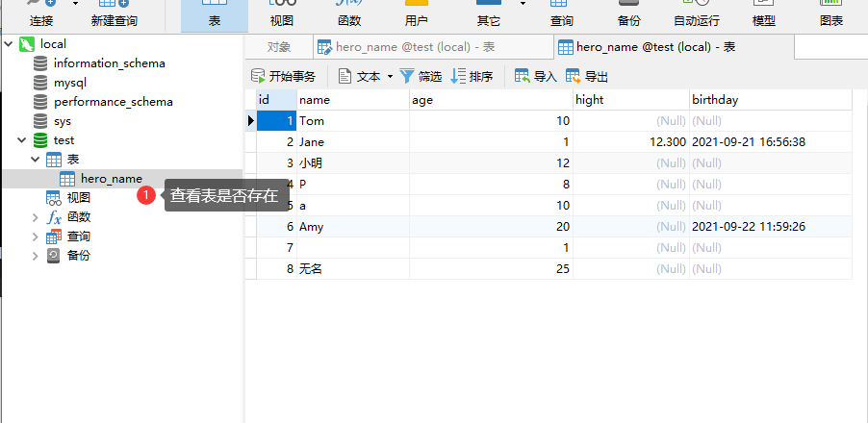The image size is (868, 423).
Task: Select the 表 toolbar button
Action: point(215,15)
